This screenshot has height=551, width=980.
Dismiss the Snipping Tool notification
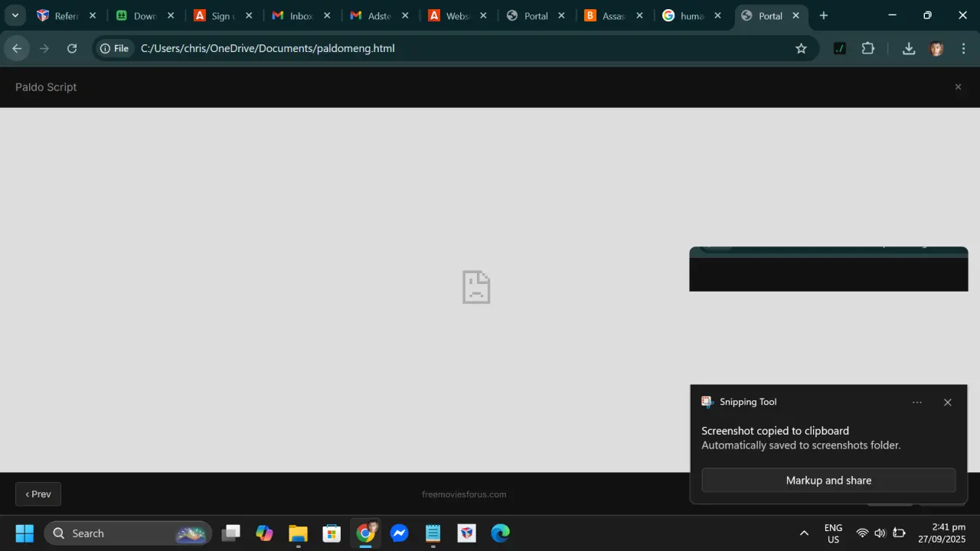[948, 403]
